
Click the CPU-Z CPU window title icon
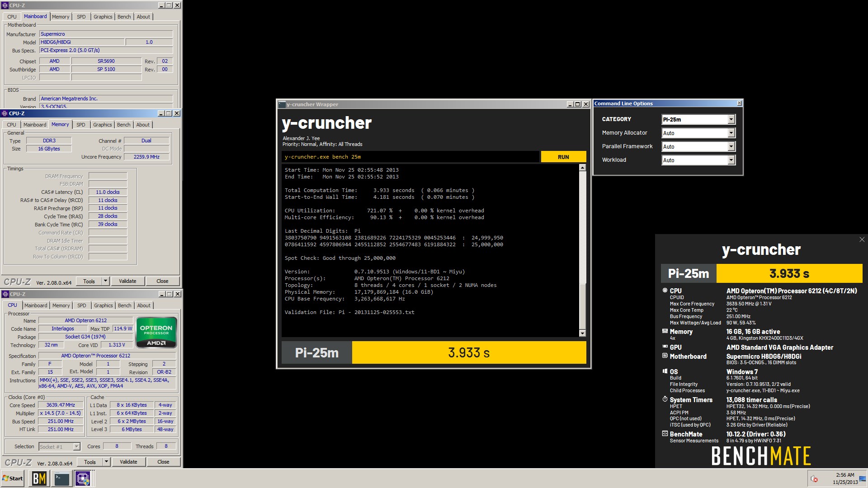[x=5, y=294]
